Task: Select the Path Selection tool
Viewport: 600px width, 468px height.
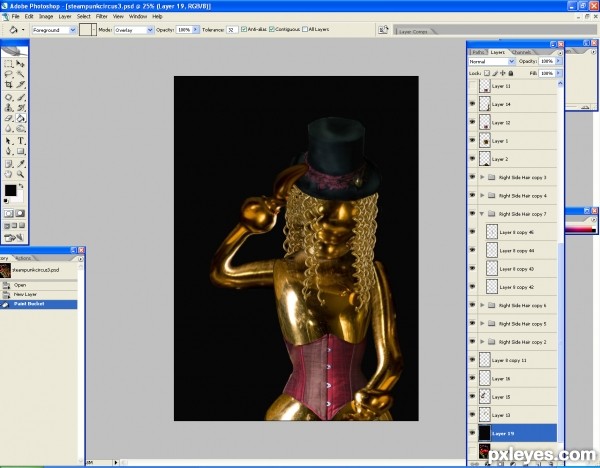Action: tap(8, 141)
